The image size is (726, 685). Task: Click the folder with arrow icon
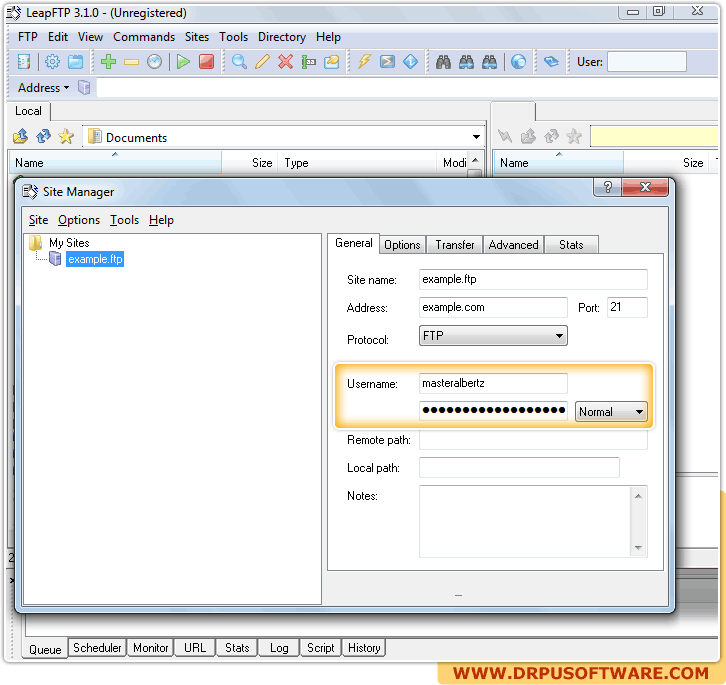332,62
